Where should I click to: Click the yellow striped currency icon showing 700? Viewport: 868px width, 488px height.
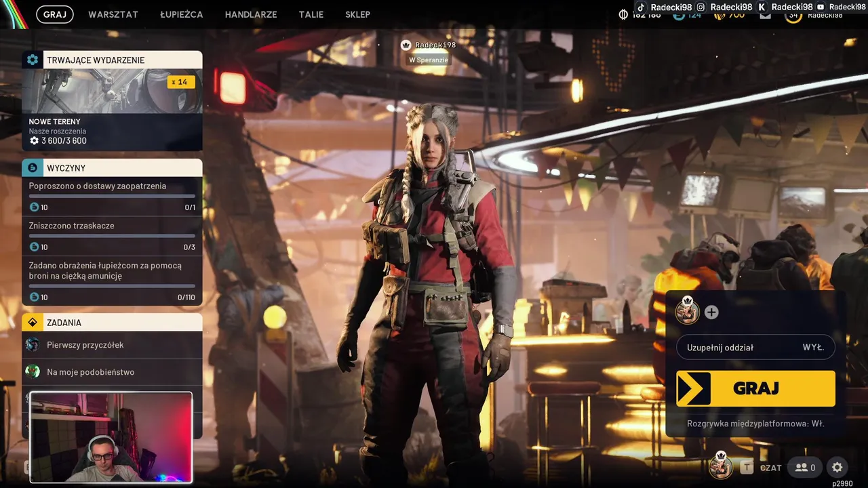pos(719,15)
